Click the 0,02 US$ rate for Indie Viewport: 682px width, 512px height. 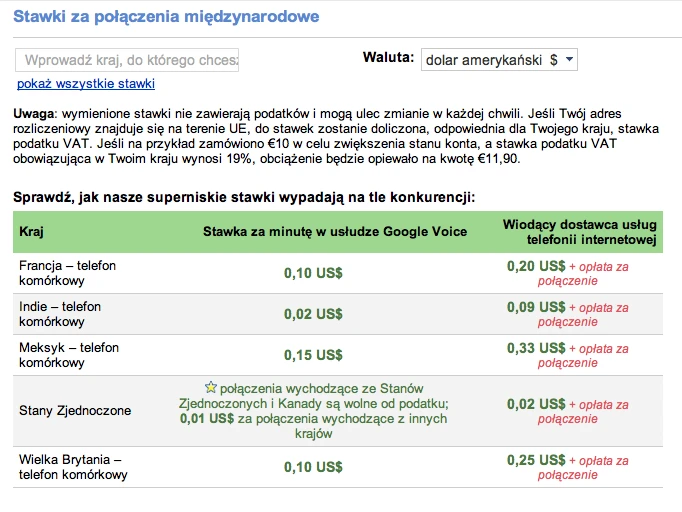313,314
